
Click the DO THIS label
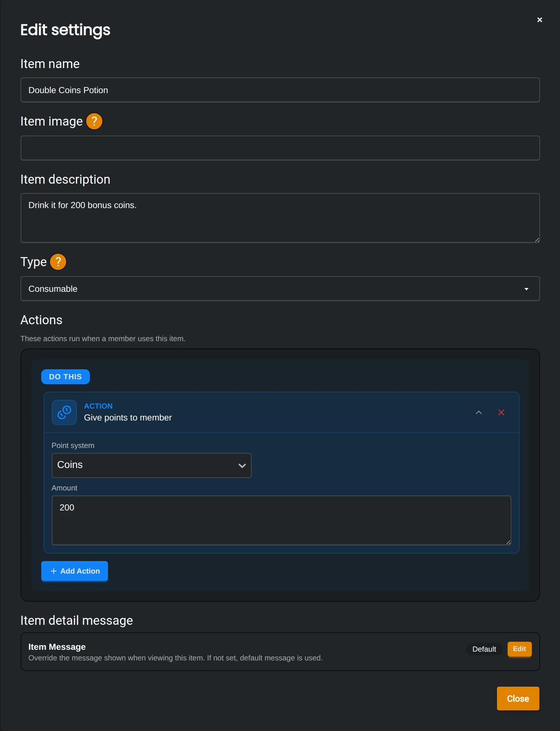pos(65,377)
